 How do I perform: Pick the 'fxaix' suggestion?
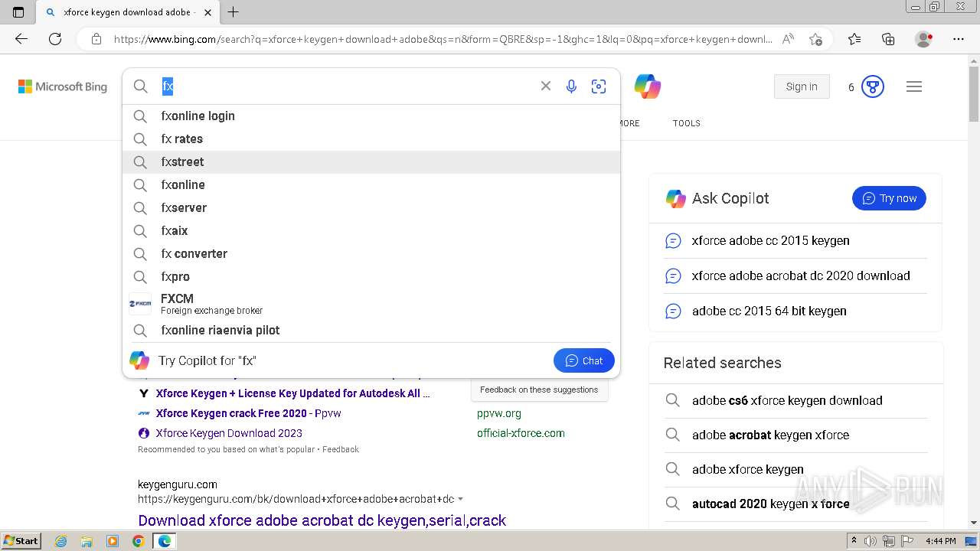(371, 231)
